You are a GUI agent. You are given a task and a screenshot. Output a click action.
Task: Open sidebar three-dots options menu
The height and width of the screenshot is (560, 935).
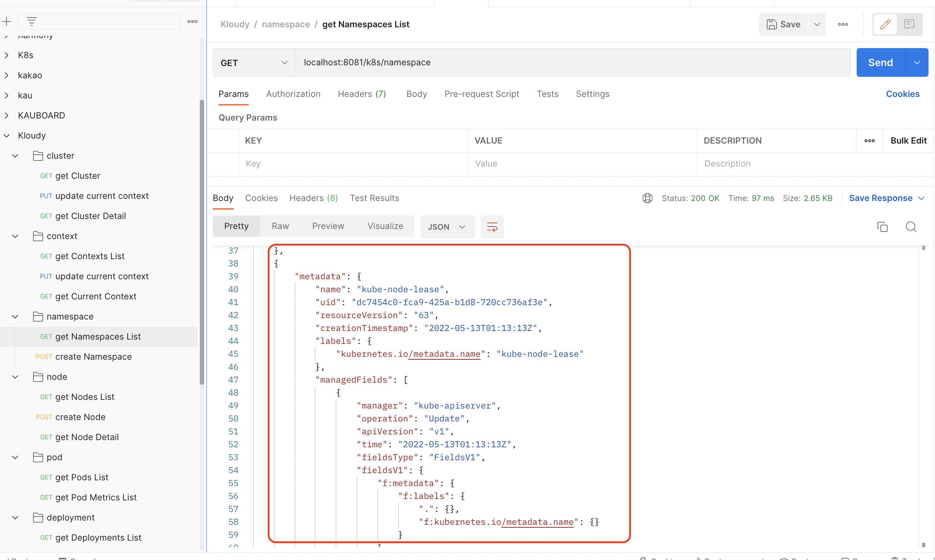coord(192,22)
